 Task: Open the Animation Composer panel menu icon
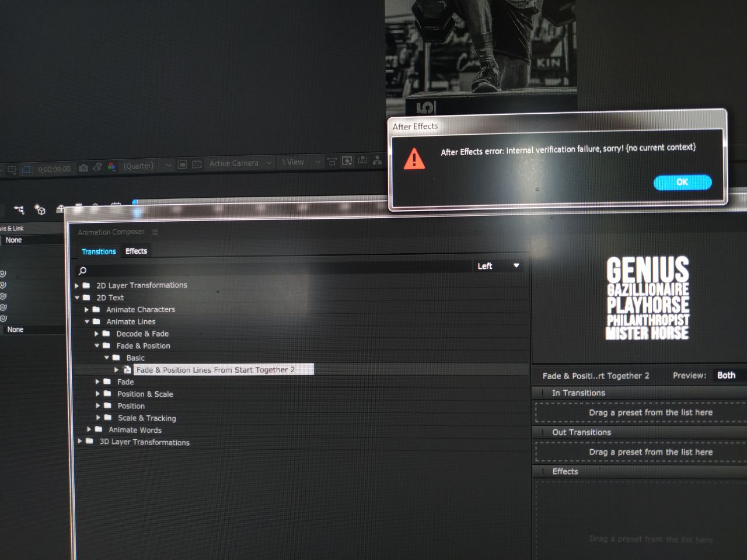155,232
